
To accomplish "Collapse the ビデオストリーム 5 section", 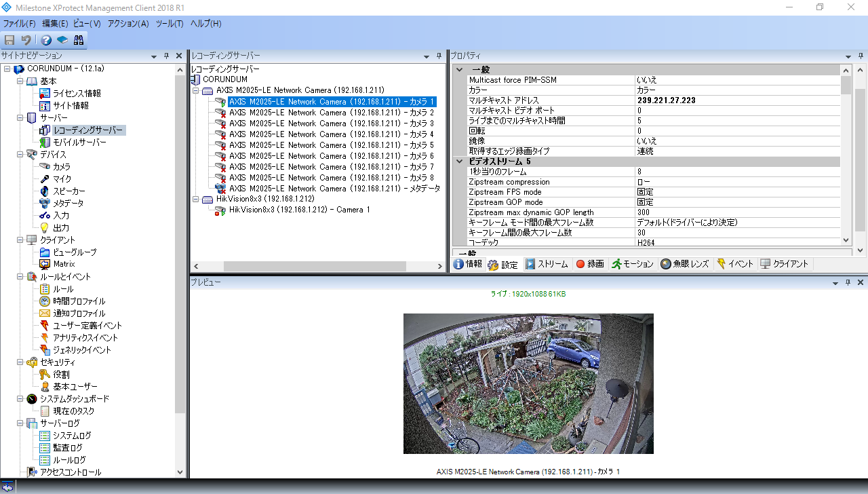I will coord(459,161).
